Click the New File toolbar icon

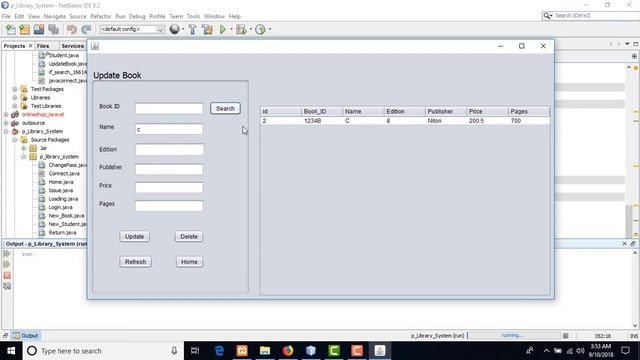[11, 29]
